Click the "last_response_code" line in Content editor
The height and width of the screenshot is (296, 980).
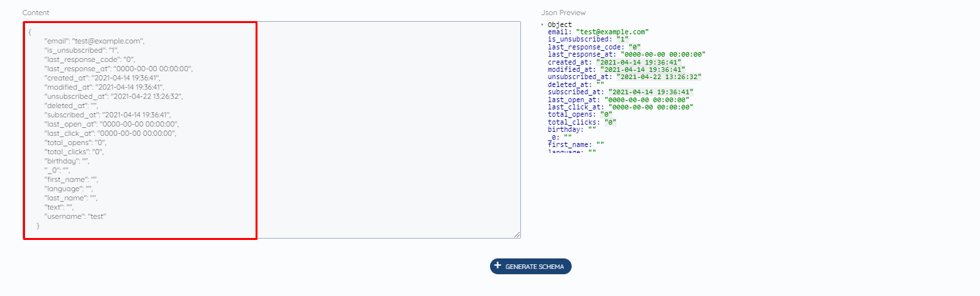pos(90,59)
